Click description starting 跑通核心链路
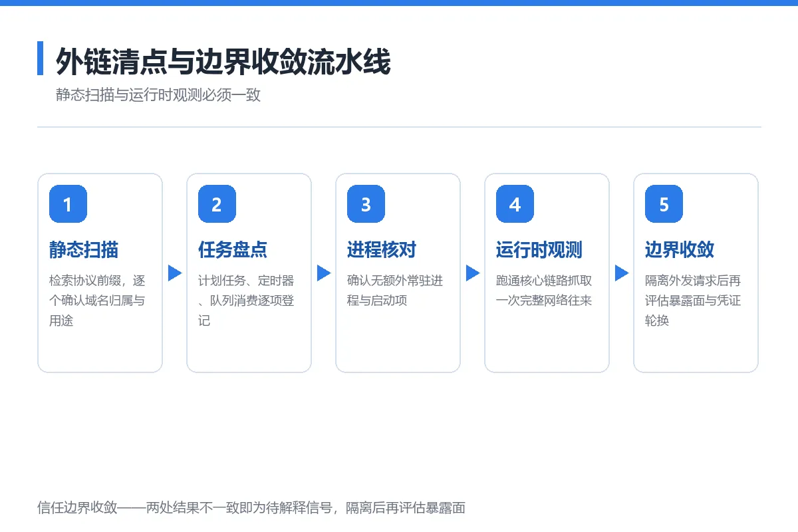798x532 pixels. 544,291
